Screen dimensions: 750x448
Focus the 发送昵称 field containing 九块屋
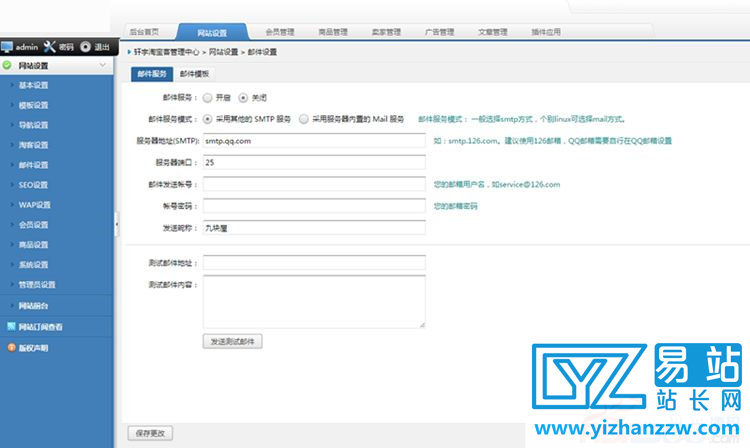314,228
